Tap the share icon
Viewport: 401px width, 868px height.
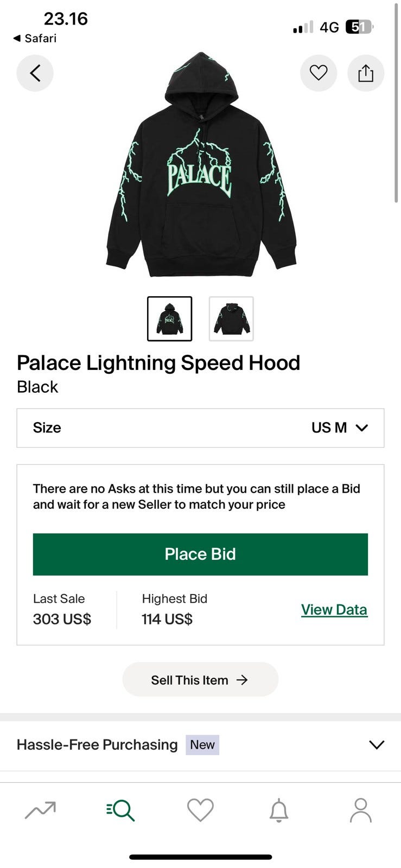[366, 73]
